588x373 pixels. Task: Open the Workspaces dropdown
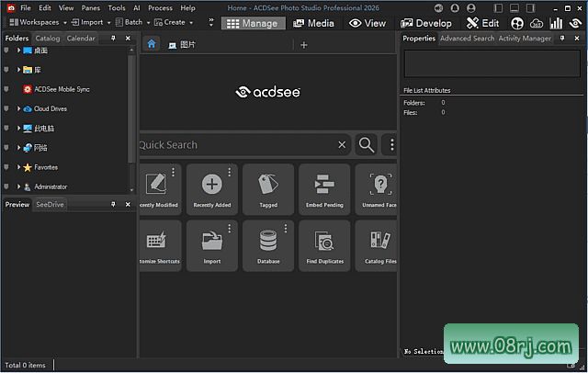(39, 22)
